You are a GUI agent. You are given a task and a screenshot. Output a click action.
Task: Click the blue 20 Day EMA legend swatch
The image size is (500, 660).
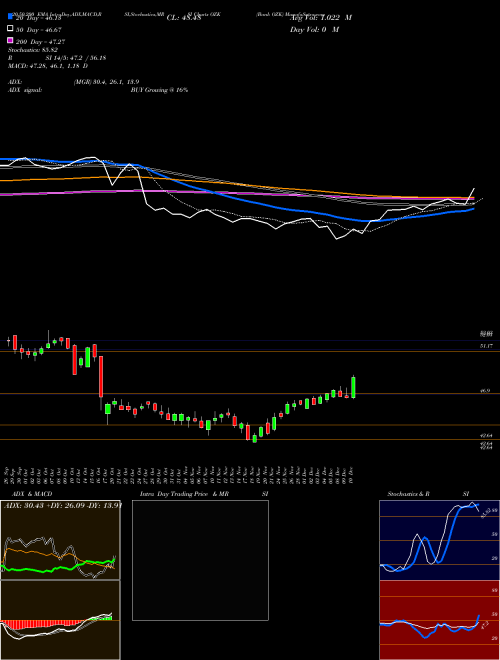(x=10, y=17)
